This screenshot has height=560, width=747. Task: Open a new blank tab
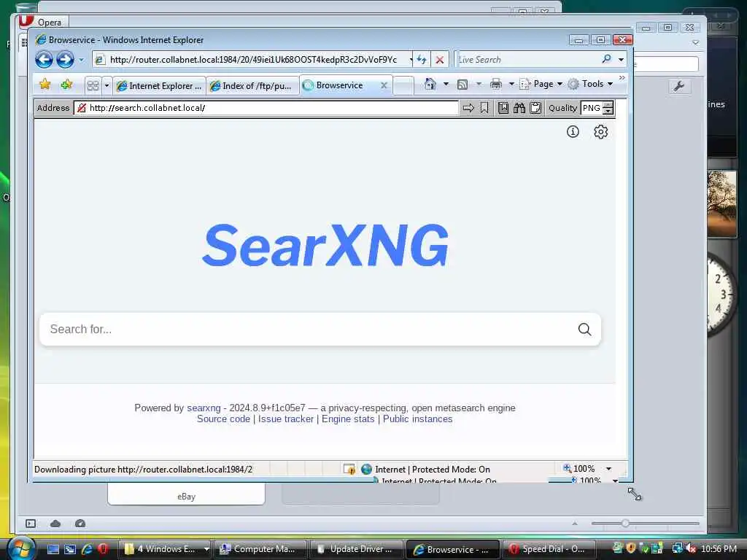click(x=403, y=86)
